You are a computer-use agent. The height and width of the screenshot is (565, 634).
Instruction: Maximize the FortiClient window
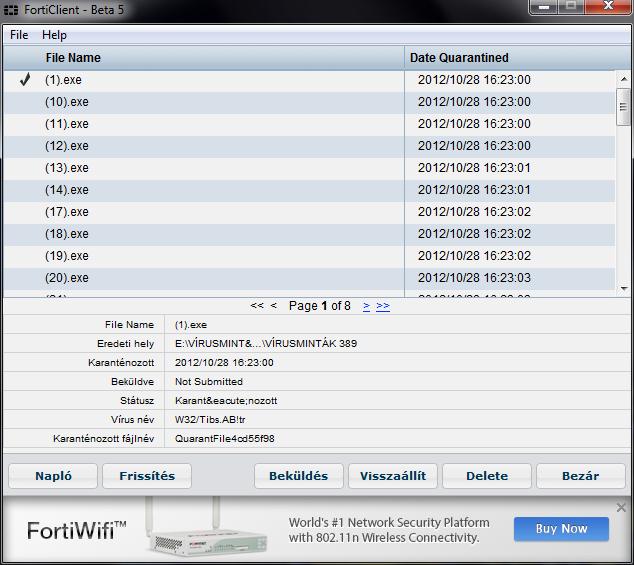(x=571, y=7)
